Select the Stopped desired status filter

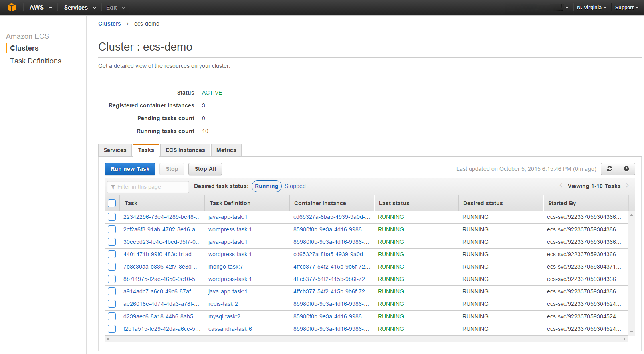coord(295,186)
